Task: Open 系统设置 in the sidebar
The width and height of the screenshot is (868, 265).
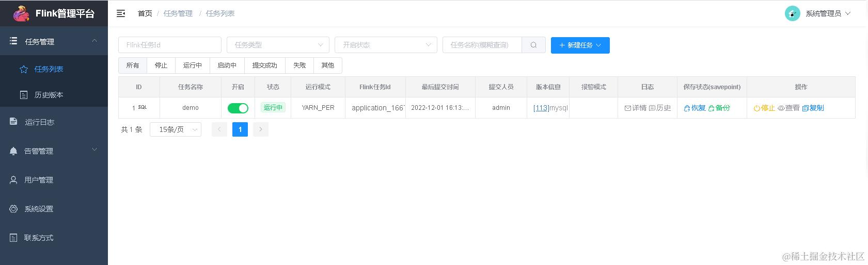Action: (x=54, y=209)
